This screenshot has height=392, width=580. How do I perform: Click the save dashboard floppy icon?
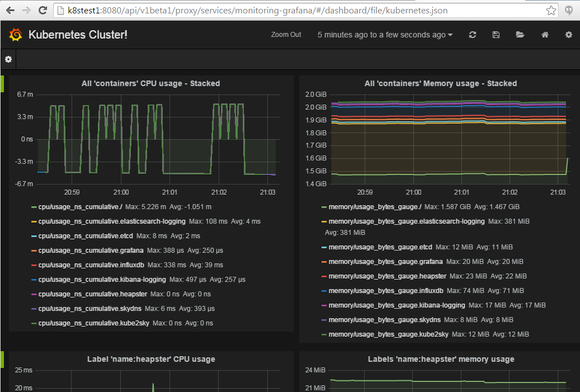coord(496,35)
